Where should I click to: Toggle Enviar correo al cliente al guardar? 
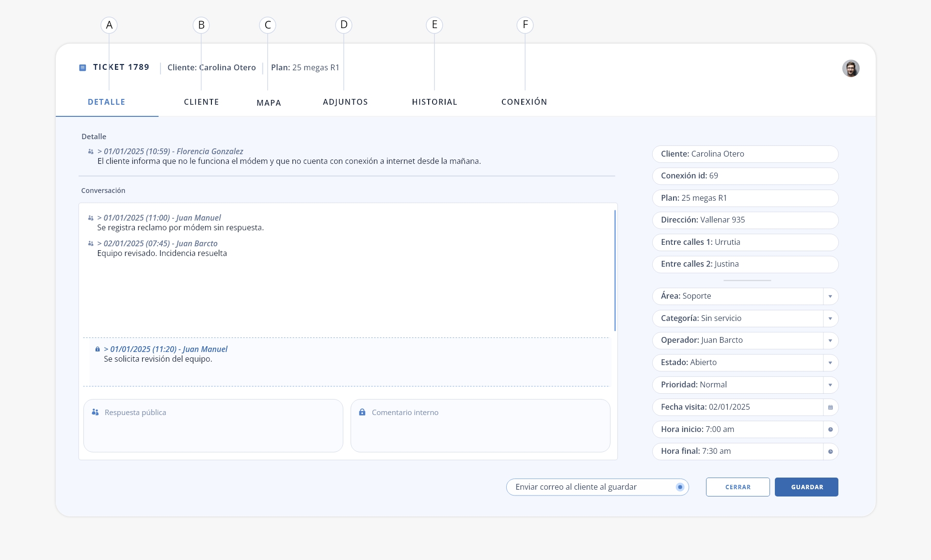(680, 487)
